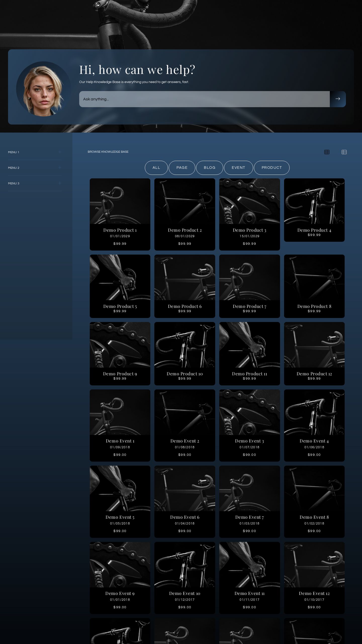Choose the PRODUCT filter pill

[x=271, y=168]
